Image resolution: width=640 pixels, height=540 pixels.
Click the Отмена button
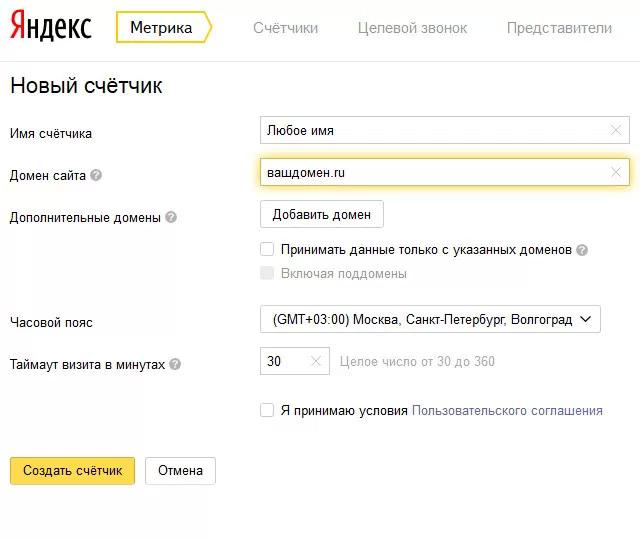[180, 471]
